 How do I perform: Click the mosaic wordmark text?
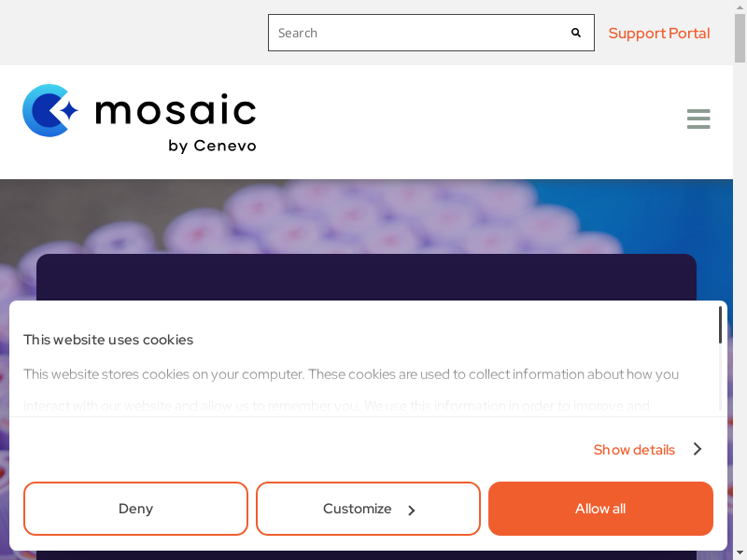(x=176, y=111)
